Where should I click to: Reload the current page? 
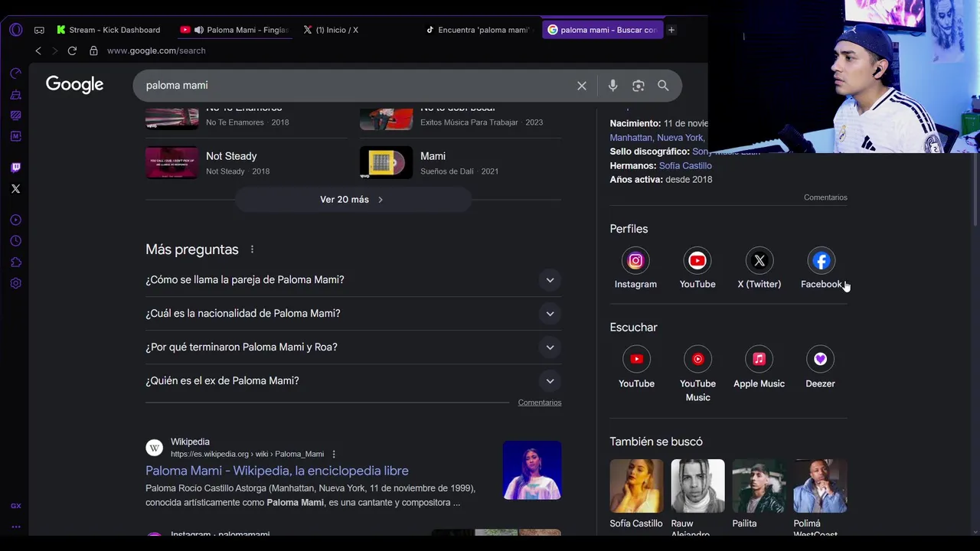click(x=72, y=51)
